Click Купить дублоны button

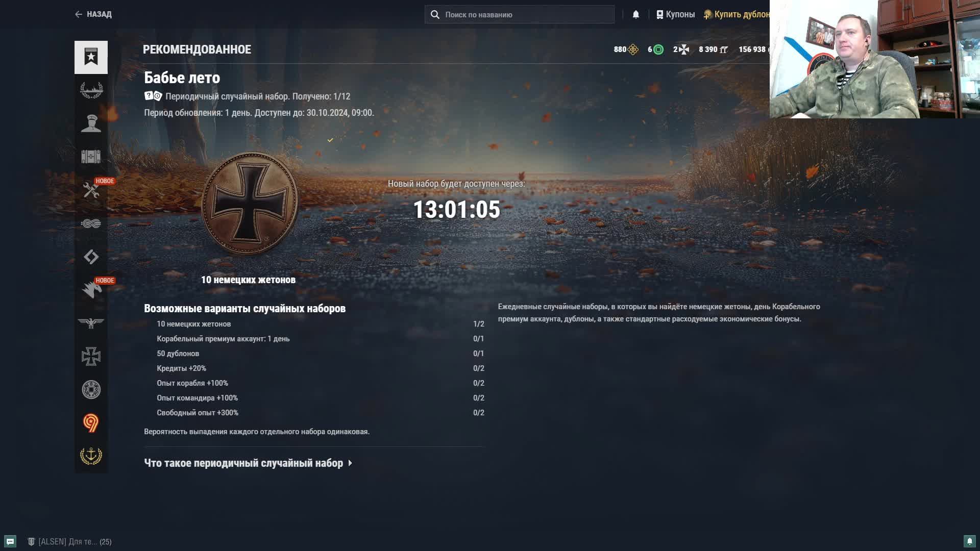[738, 14]
